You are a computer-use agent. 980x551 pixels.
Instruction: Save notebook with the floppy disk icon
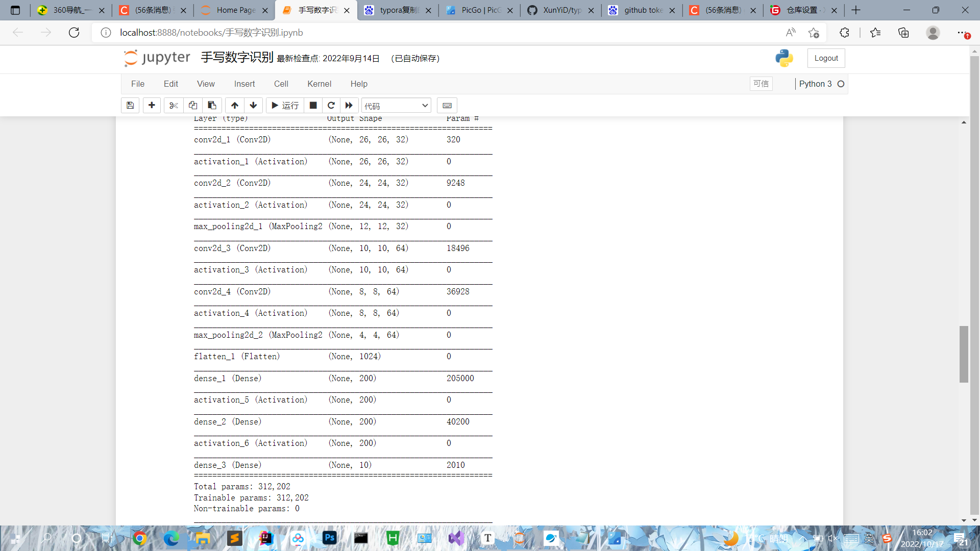pos(130,106)
